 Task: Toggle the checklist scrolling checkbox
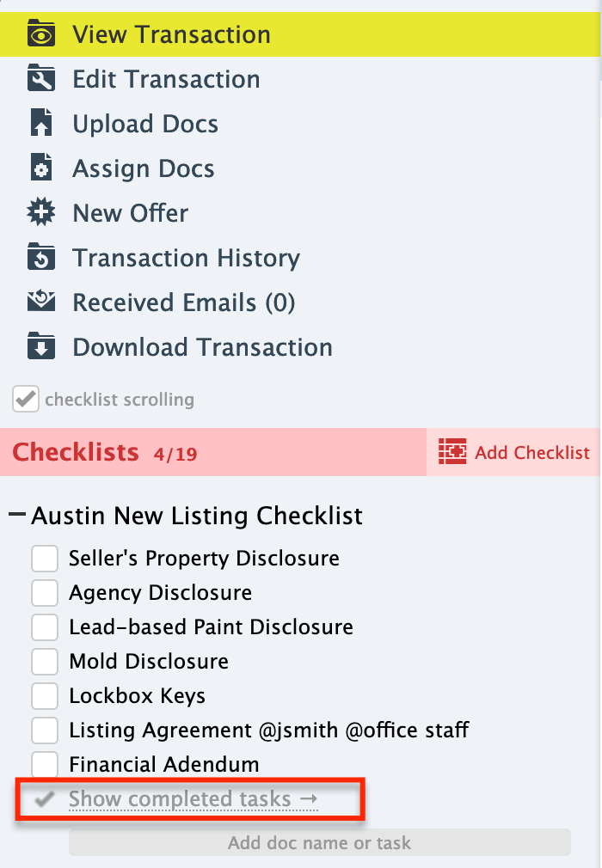pos(26,400)
